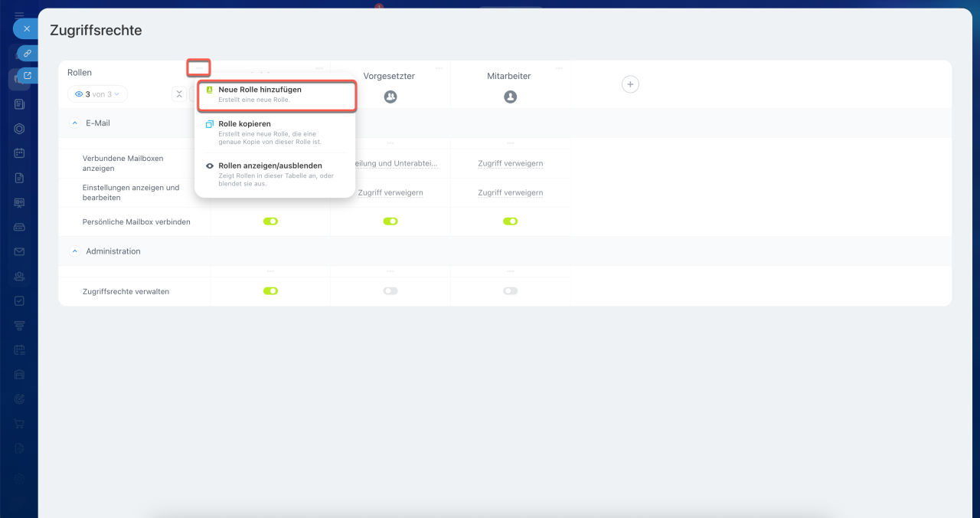Enable Zugriffsrechte verwalten for Vorgesetzter

(390, 291)
